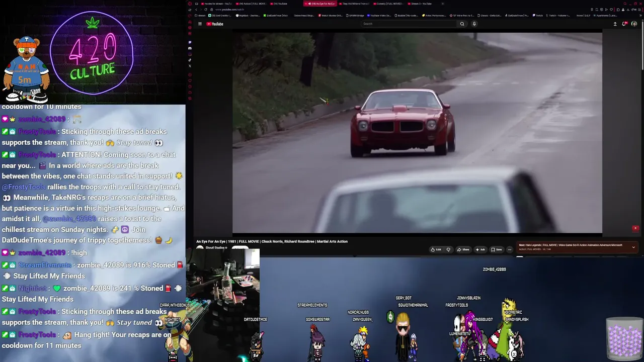Click the bear mascot with 5m timer

[26, 69]
